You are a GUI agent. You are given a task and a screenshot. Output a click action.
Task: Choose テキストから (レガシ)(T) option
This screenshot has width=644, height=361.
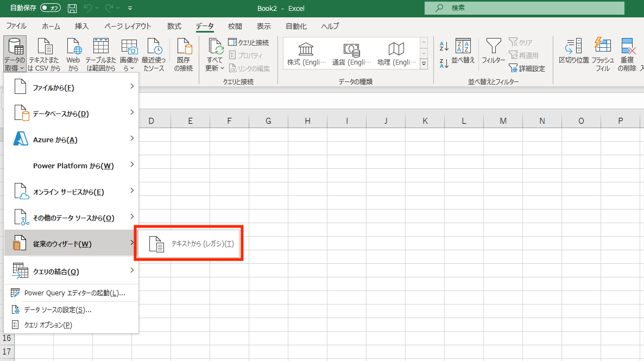click(x=189, y=244)
